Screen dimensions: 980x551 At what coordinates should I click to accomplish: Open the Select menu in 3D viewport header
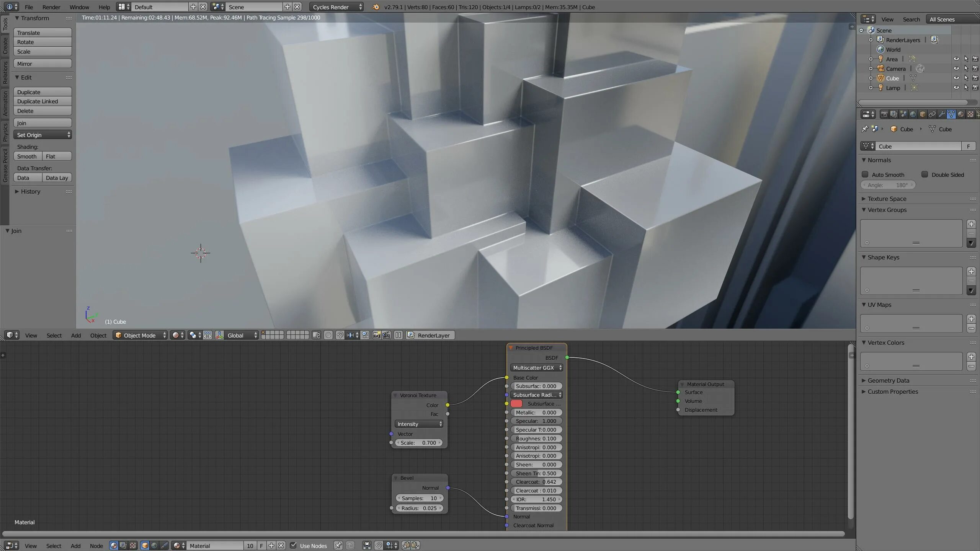tap(54, 335)
